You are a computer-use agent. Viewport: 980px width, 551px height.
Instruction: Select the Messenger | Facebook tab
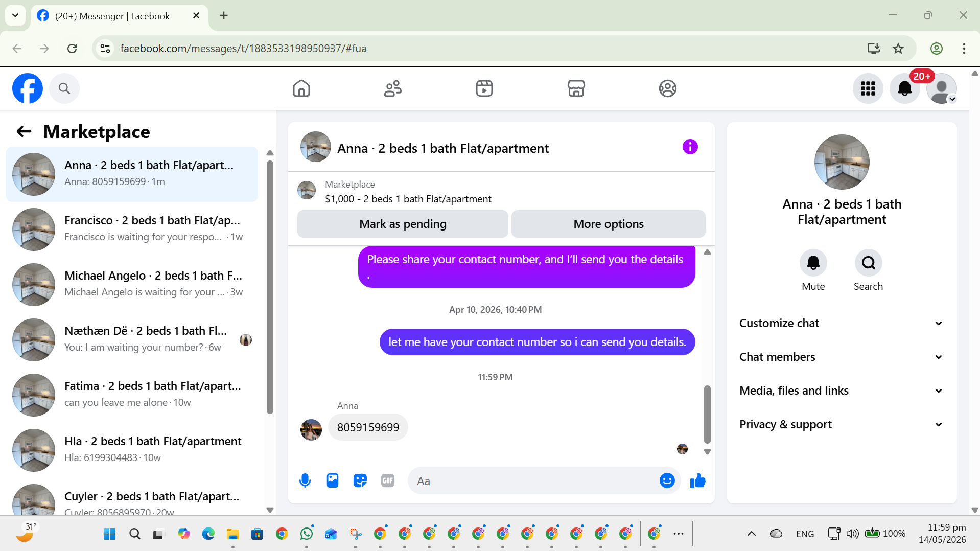point(120,16)
